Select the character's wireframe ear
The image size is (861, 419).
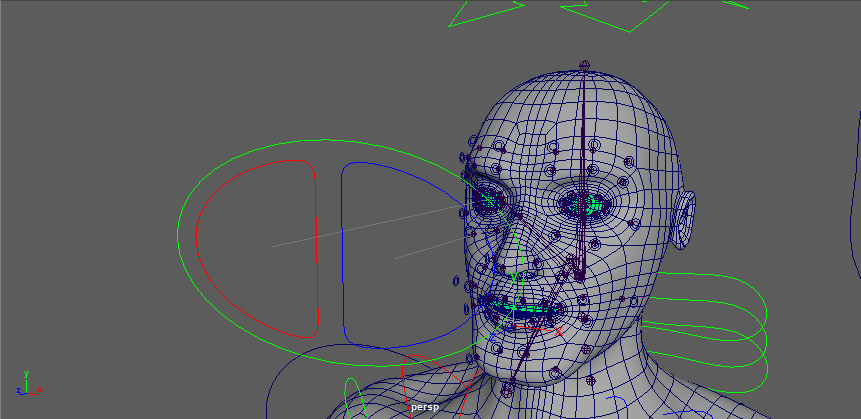pos(683,219)
